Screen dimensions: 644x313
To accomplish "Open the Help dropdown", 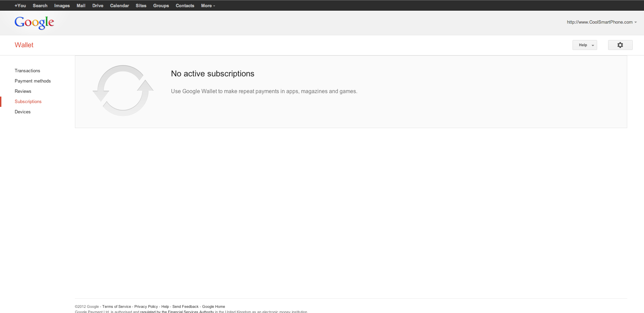I will click(x=584, y=45).
